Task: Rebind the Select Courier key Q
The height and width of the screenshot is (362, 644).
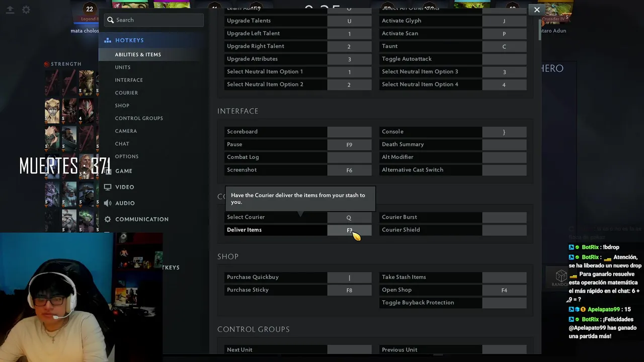Action: 349,217
